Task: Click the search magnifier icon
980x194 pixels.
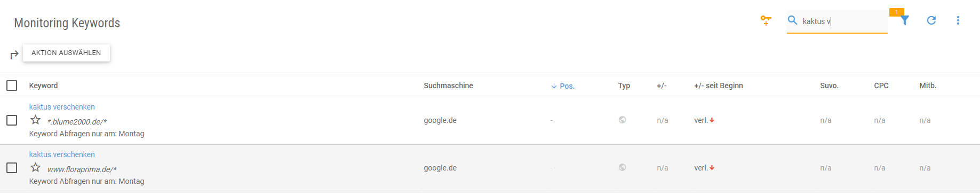Action: click(793, 20)
